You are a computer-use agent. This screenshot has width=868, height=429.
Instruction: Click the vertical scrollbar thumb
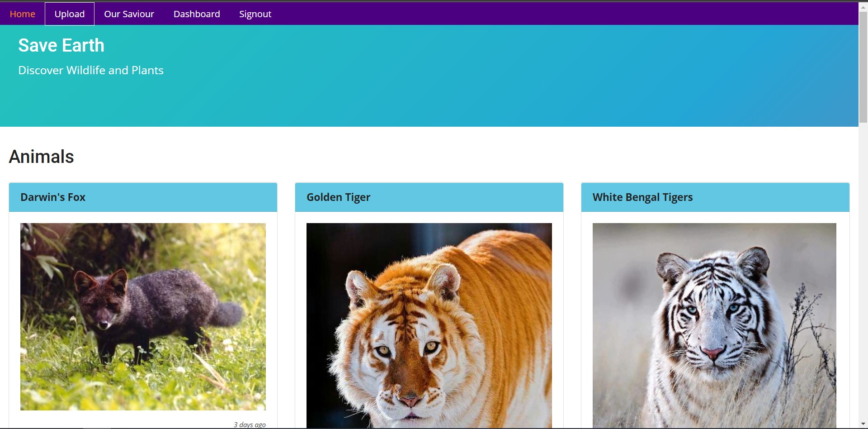pyautogui.click(x=863, y=67)
